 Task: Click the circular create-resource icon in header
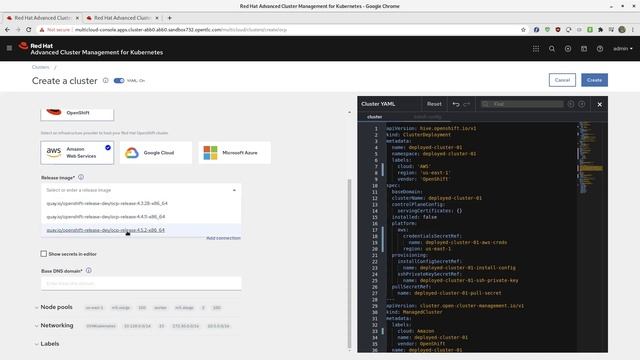(568, 49)
